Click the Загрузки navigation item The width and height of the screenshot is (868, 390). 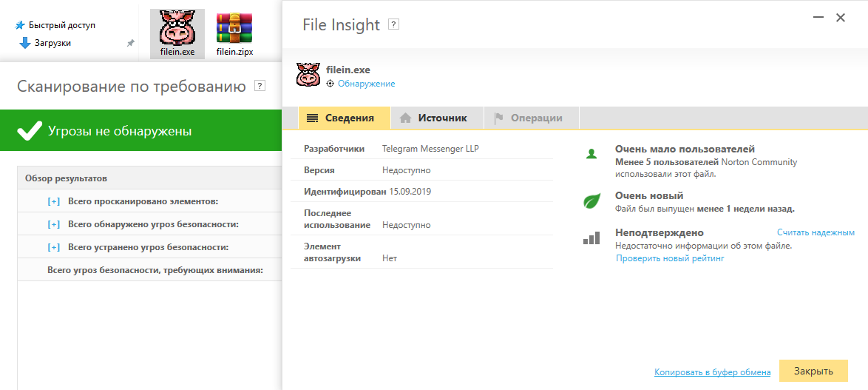44,43
